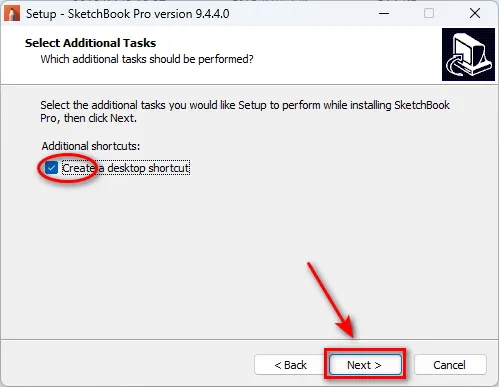
Task: Click the SketchBook Pro icon in title bar
Action: tap(12, 14)
